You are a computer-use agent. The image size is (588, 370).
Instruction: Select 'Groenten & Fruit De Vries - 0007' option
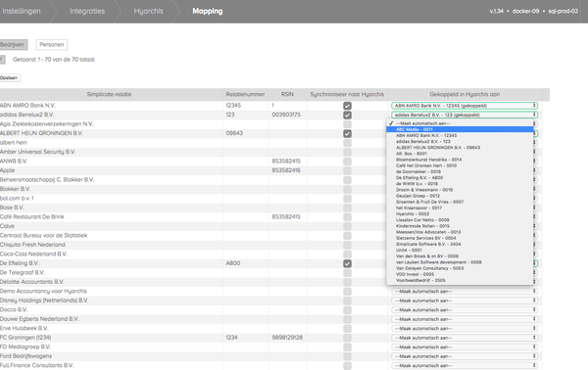coord(460,202)
